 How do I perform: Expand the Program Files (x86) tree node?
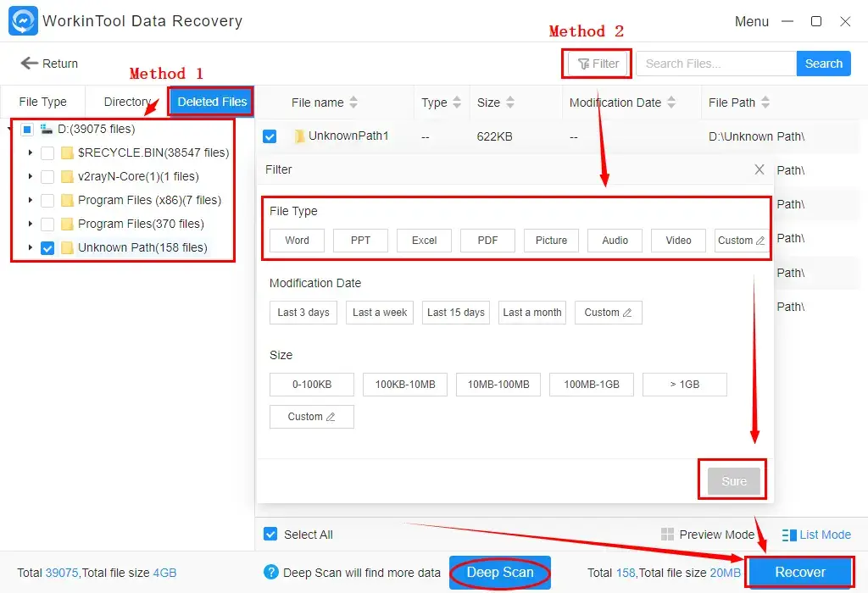click(x=30, y=200)
